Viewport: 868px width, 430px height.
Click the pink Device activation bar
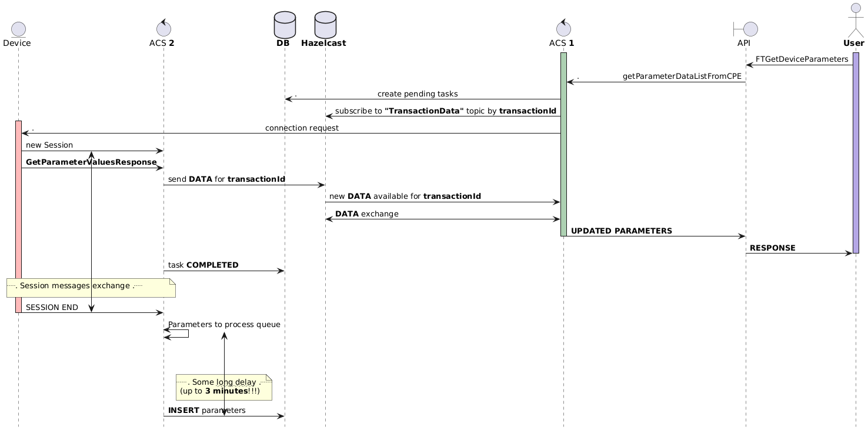pos(18,216)
